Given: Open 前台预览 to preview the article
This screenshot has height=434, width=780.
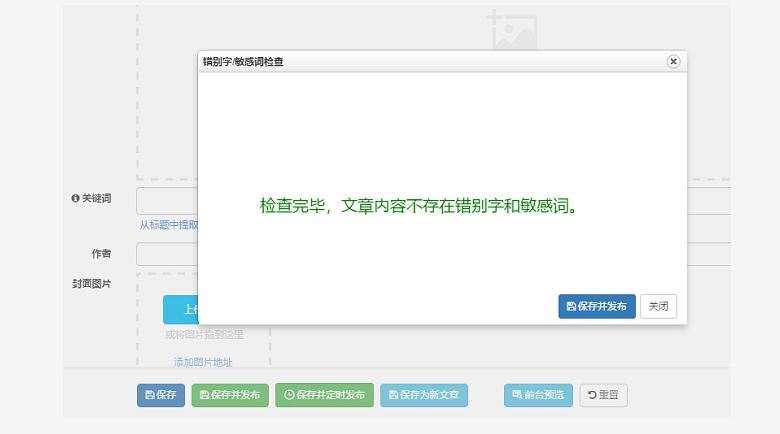Looking at the screenshot, I should (x=538, y=395).
